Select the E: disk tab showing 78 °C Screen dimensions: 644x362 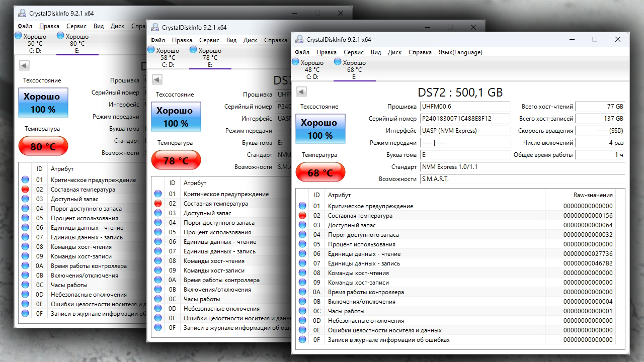pyautogui.click(x=210, y=57)
